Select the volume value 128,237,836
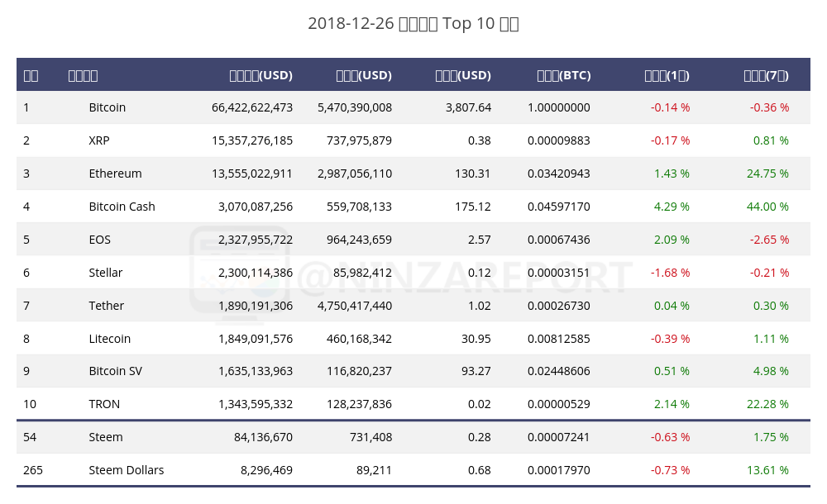Image resolution: width=827 pixels, height=504 pixels. coord(359,404)
